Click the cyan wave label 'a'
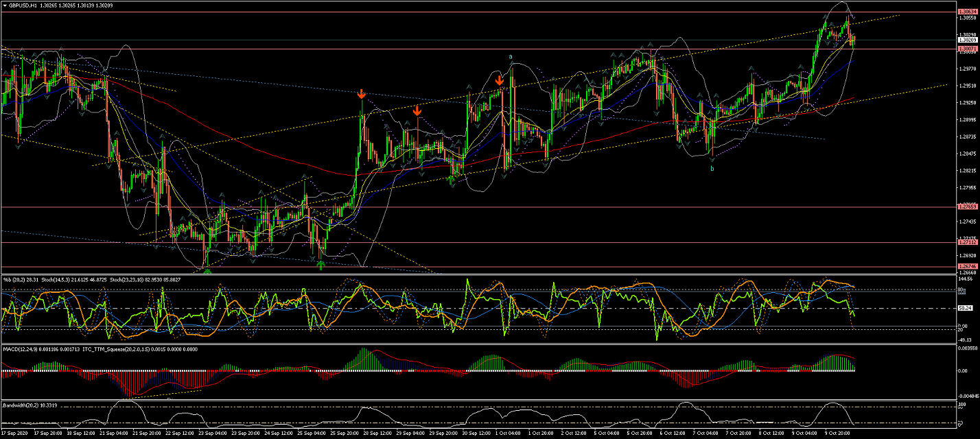The width and height of the screenshot is (980, 439). click(x=511, y=57)
